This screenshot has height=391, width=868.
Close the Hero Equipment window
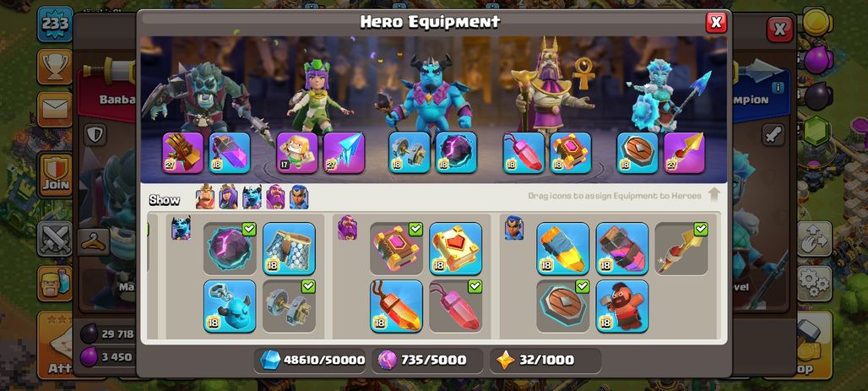[x=716, y=22]
